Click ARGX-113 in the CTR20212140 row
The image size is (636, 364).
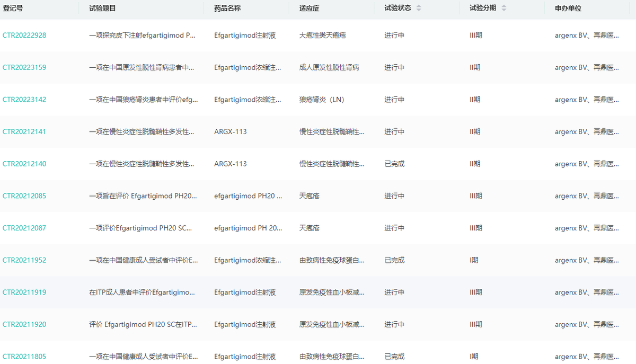pos(231,164)
